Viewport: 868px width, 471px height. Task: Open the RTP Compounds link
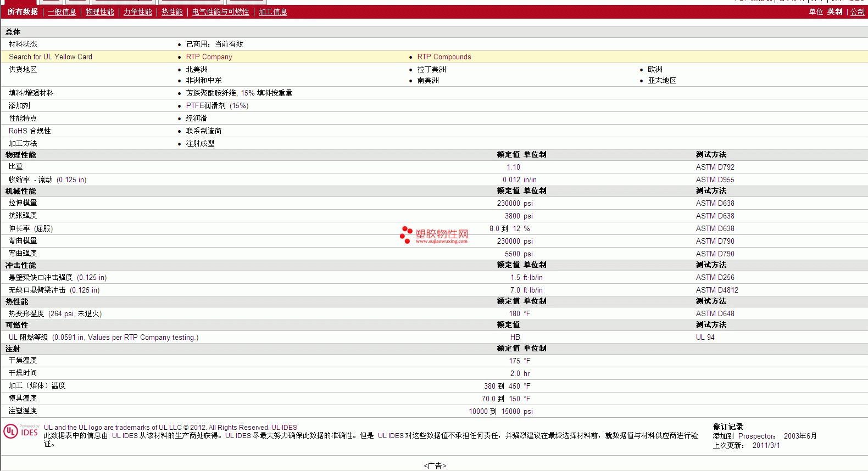444,57
